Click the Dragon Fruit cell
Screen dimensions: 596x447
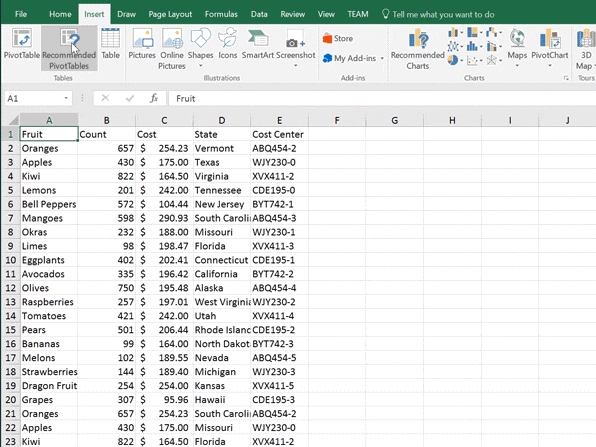[49, 385]
